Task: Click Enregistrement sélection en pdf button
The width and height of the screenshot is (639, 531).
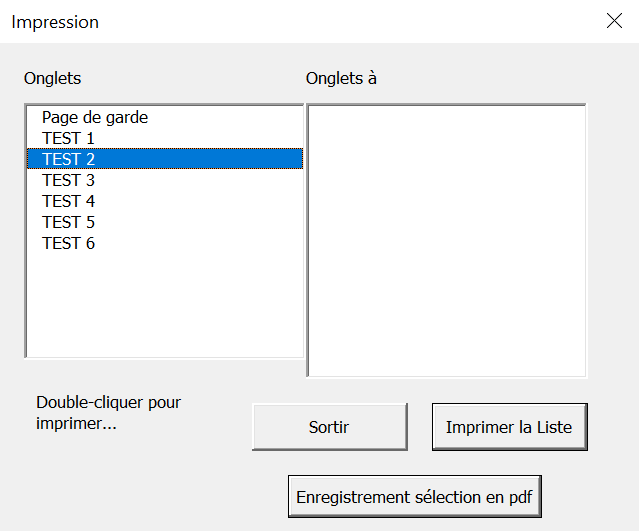Action: pos(414,497)
